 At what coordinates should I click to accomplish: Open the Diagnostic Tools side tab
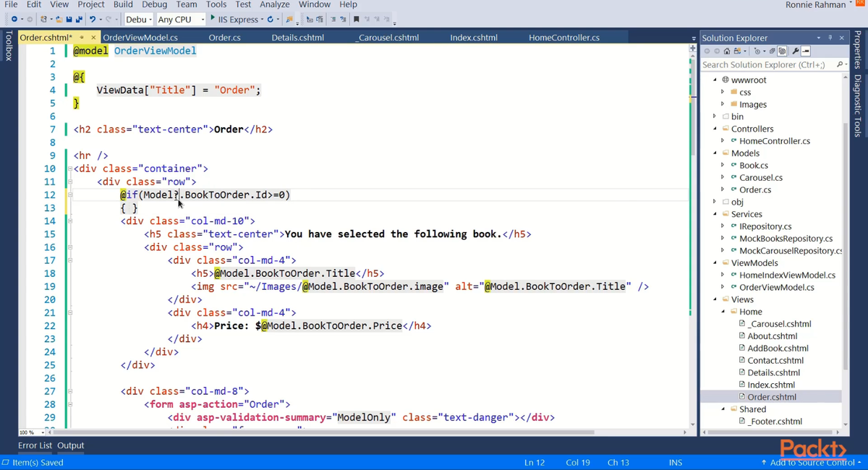pos(858,106)
